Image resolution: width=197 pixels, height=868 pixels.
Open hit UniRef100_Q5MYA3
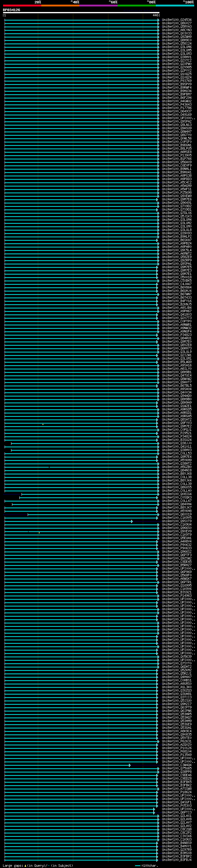(177, 26)
